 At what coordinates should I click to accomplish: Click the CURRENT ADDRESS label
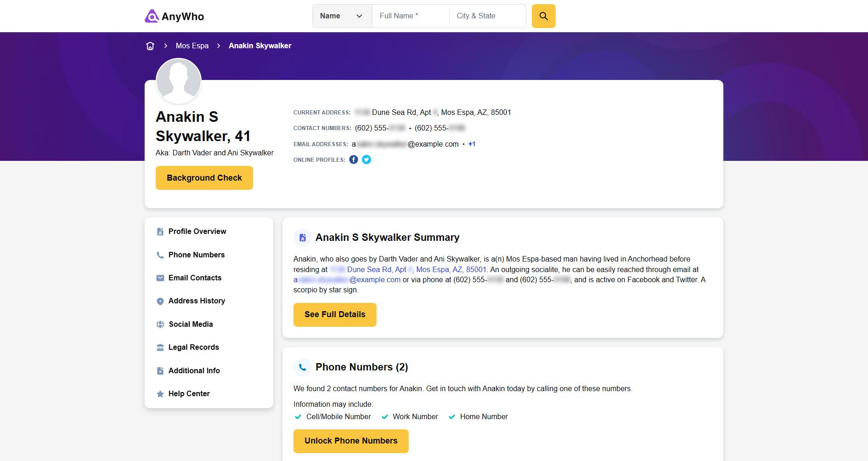click(322, 113)
